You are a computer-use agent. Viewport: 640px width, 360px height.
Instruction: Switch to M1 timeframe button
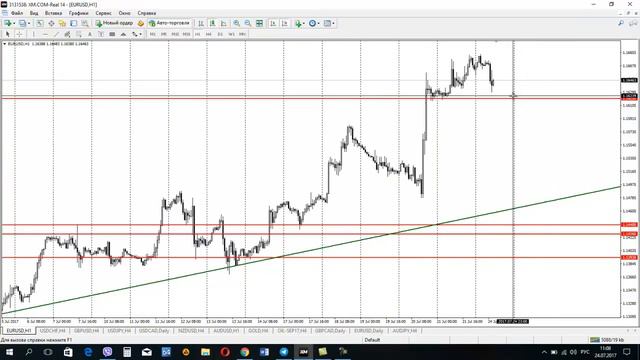pos(152,34)
